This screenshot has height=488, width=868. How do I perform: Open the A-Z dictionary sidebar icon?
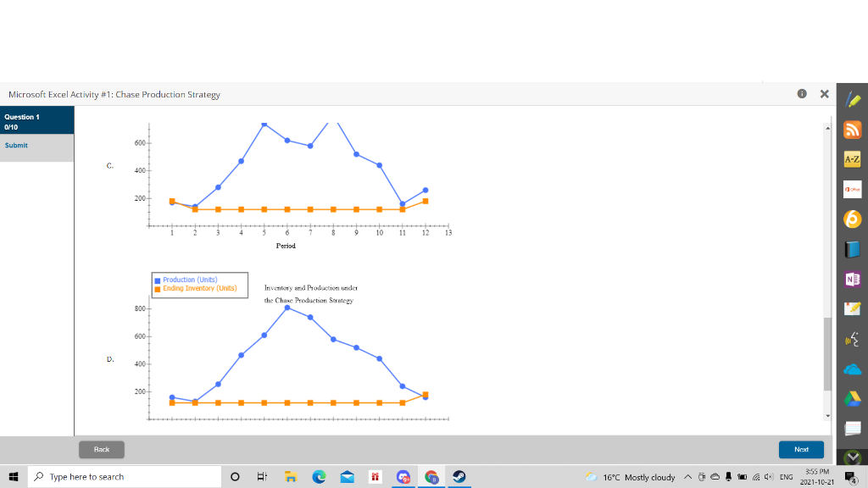[852, 158]
